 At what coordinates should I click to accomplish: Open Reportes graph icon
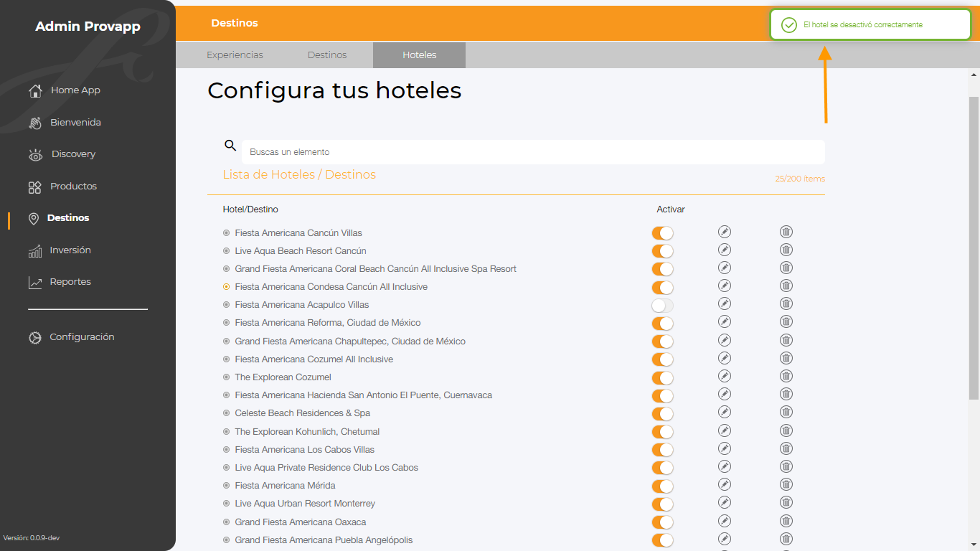tap(35, 283)
